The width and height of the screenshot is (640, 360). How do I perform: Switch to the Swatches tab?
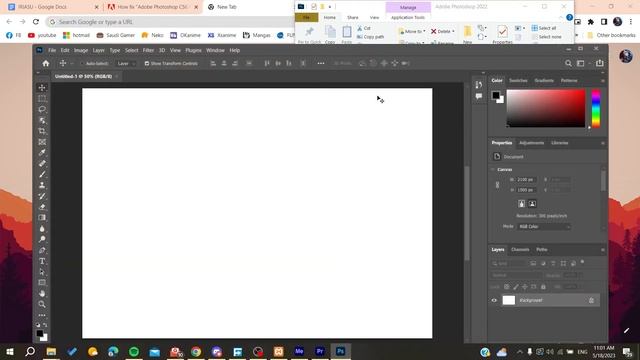click(x=518, y=81)
